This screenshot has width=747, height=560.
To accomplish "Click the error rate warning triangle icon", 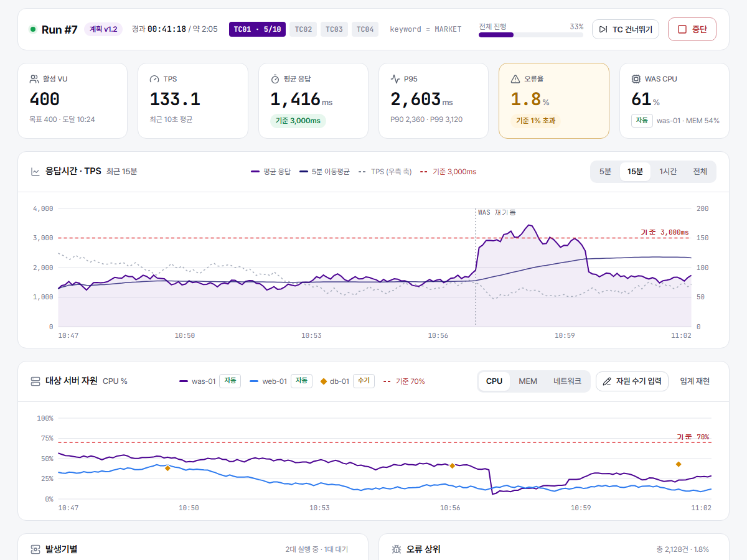I will pyautogui.click(x=515, y=79).
